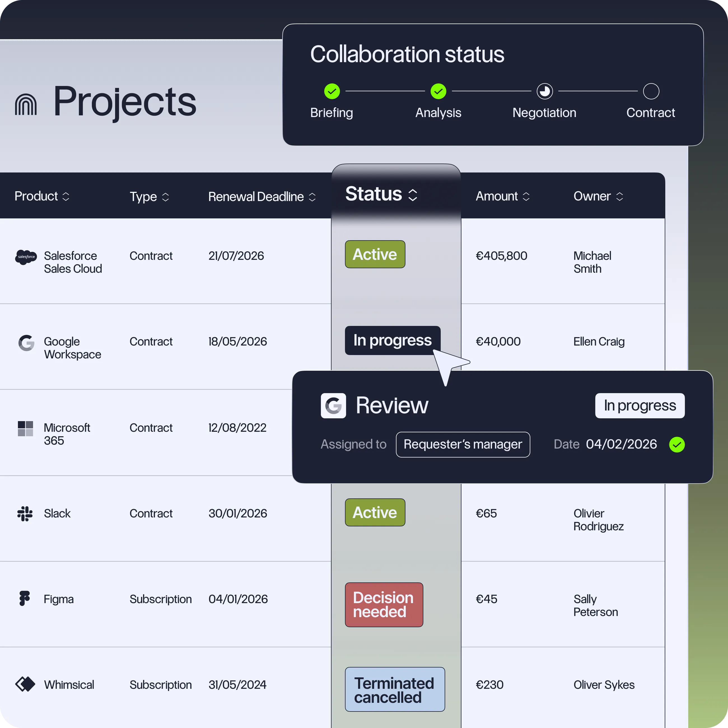Click the Whimsical diamond icon
Viewport: 728px width, 728px height.
pos(25,684)
